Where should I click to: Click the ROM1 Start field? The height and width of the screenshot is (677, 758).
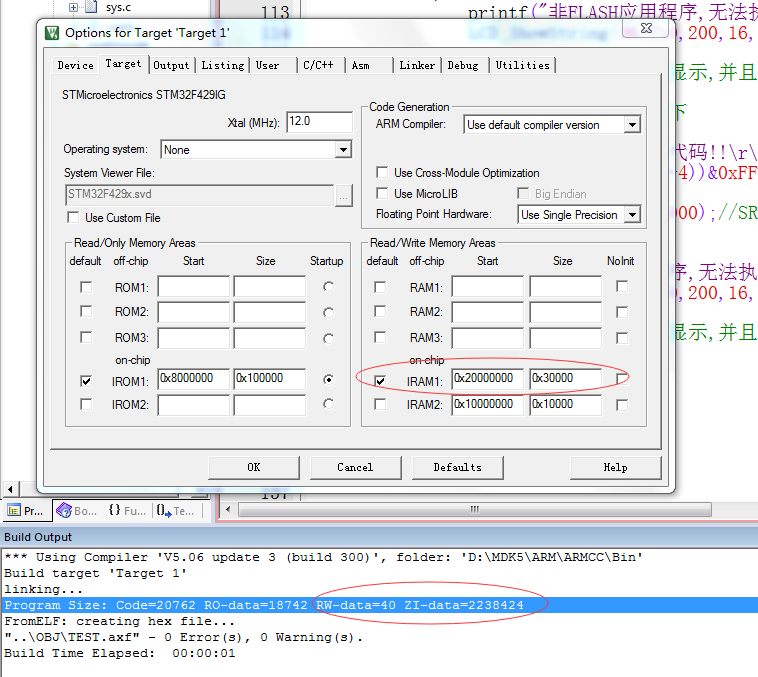[x=193, y=286]
